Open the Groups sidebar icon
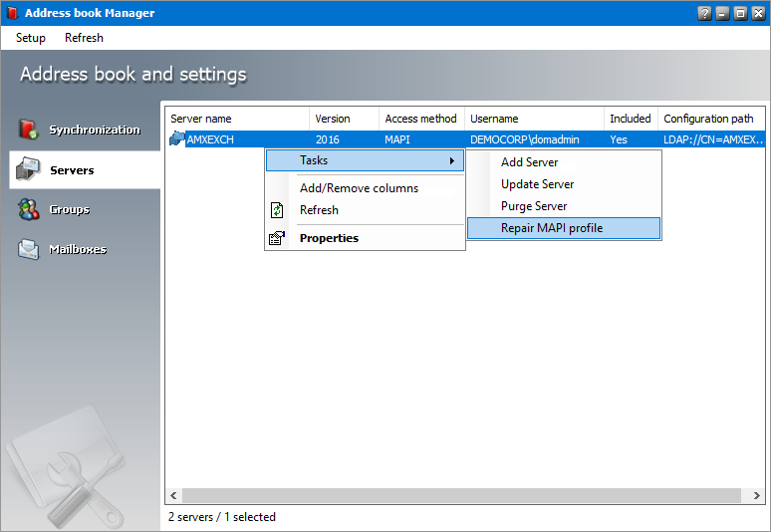The height and width of the screenshot is (532, 771). tap(28, 209)
